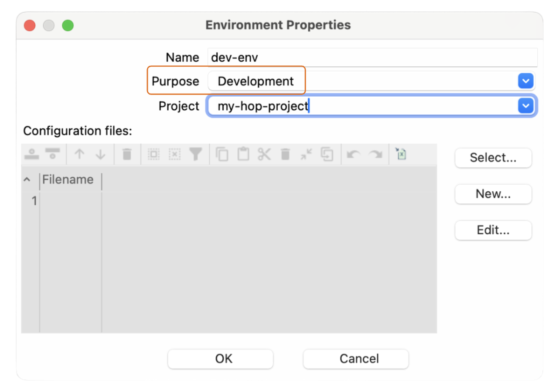Click the move row down arrow
The height and width of the screenshot is (392, 559).
coord(100,154)
